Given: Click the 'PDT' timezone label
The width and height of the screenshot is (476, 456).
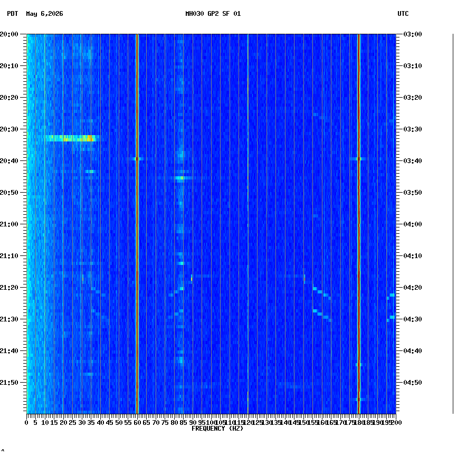Looking at the screenshot, I should click(x=13, y=14).
